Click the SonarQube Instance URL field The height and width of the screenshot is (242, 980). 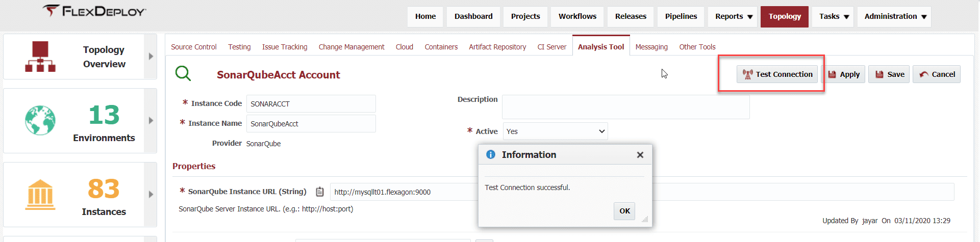642,192
